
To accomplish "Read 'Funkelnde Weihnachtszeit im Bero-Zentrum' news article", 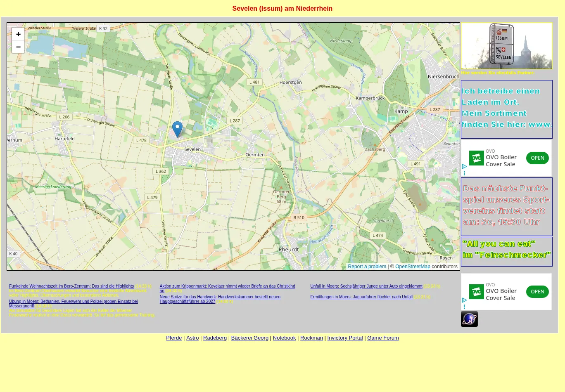I will [71, 286].
